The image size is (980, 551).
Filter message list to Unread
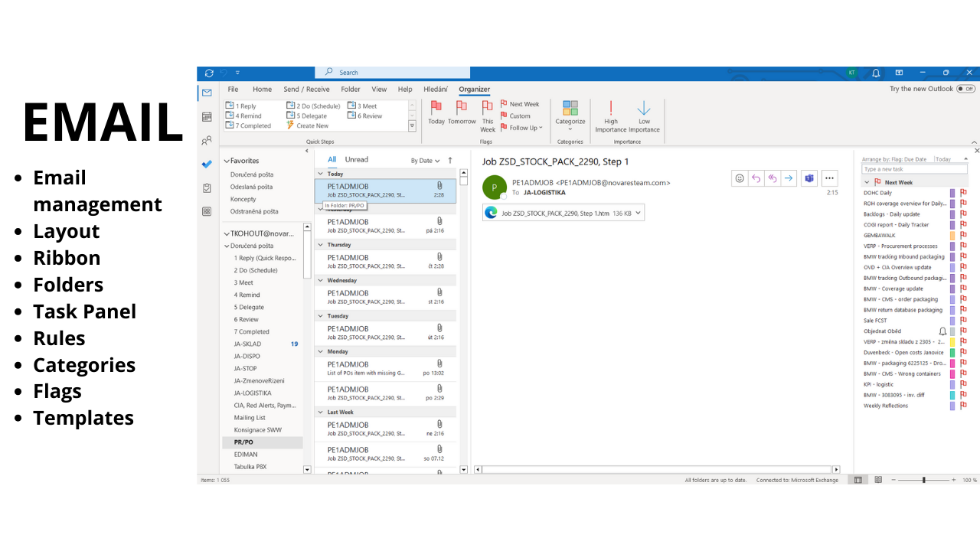click(357, 160)
